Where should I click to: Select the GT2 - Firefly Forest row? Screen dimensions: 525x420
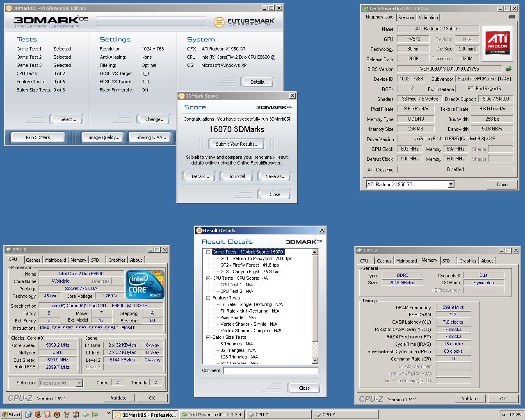coord(249,265)
